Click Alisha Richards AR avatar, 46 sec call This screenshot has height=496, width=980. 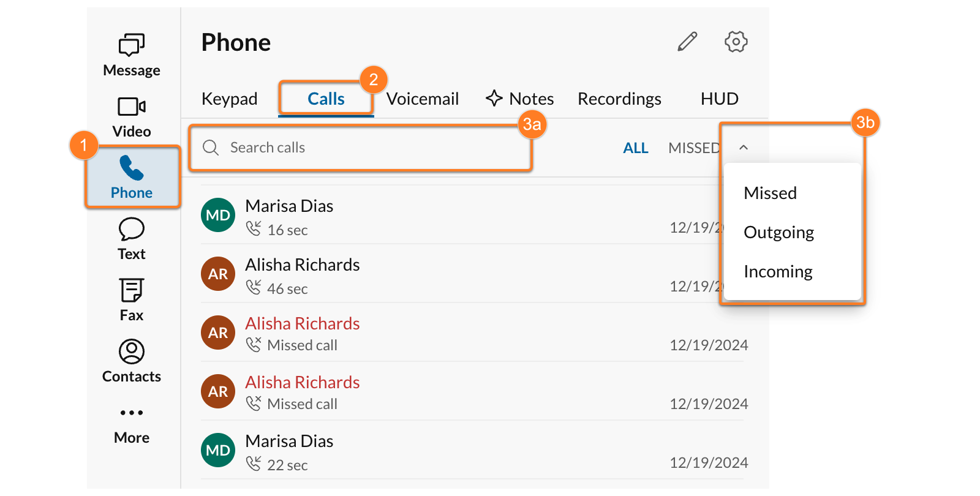coord(218,274)
